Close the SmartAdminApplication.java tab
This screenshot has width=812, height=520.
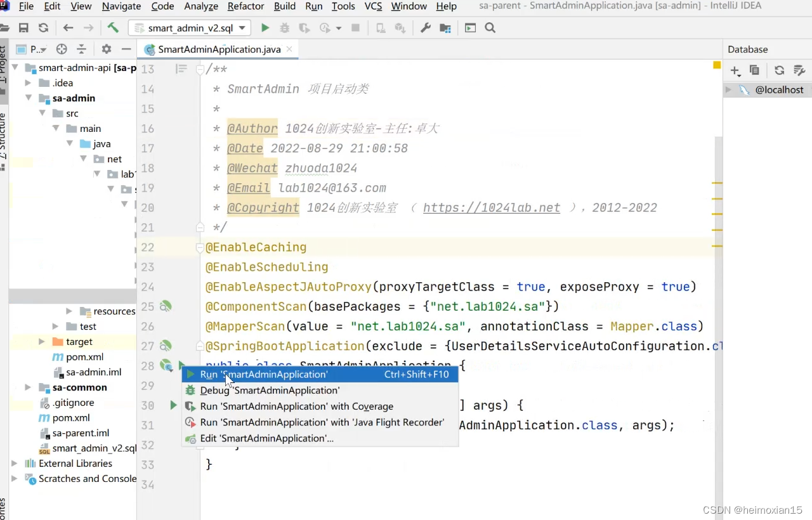289,49
